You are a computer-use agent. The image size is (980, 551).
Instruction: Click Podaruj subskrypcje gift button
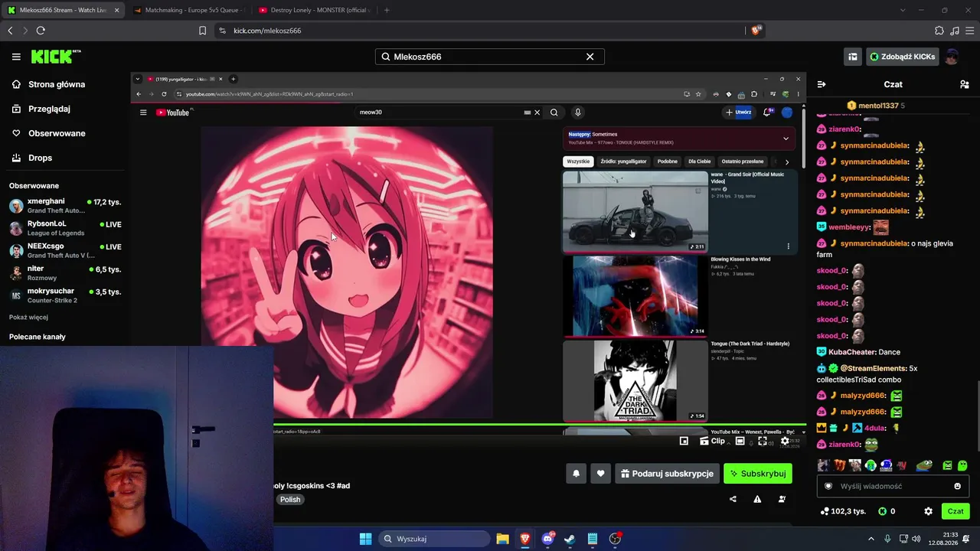coord(667,474)
